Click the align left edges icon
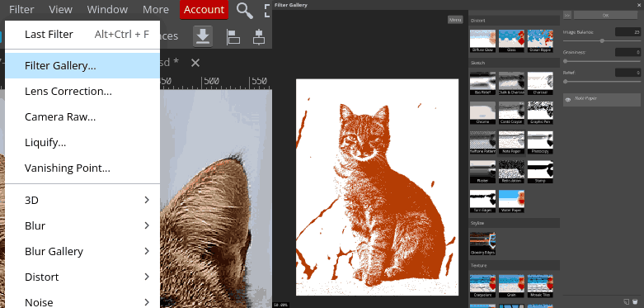Viewport: 644px width, 308px height. point(233,36)
